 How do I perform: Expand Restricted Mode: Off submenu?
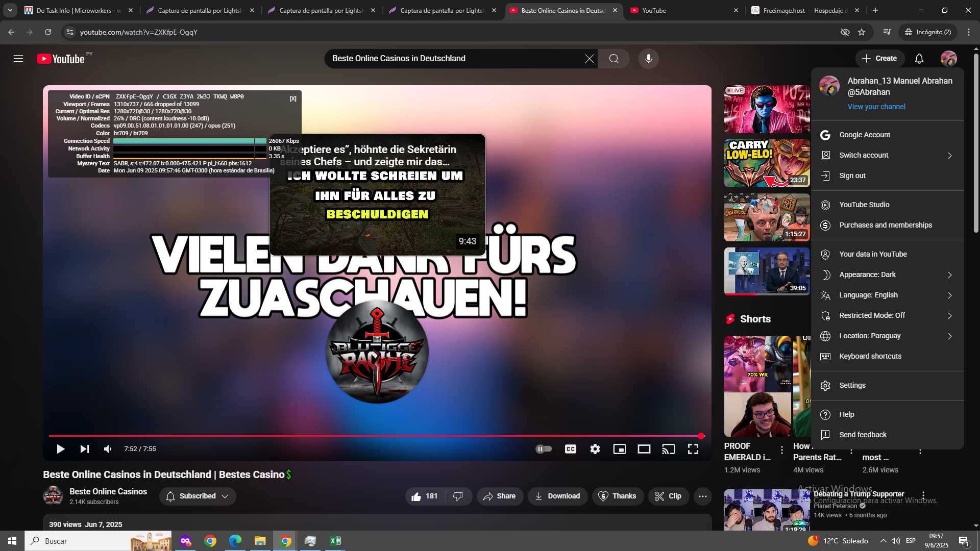(887, 315)
